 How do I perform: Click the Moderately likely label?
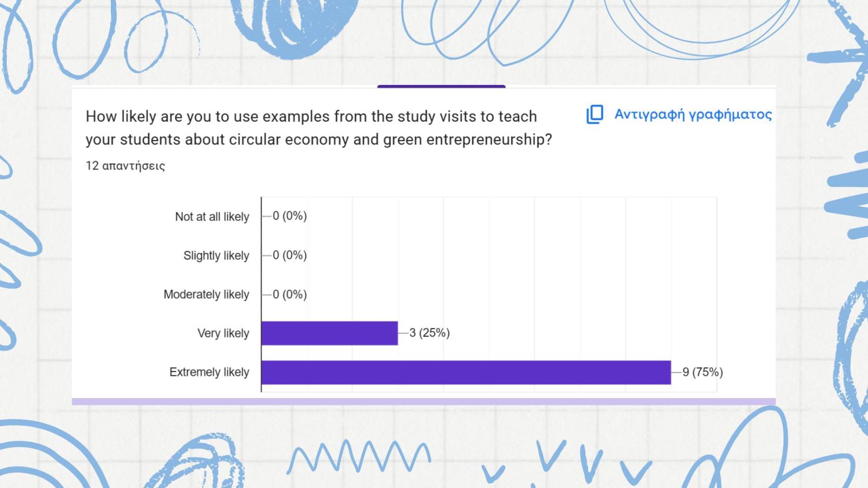[x=206, y=295]
